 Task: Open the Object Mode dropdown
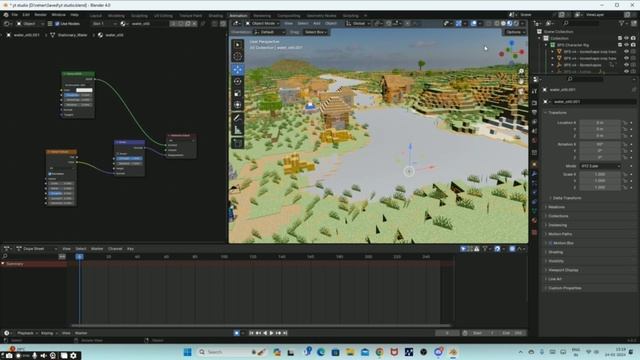tap(262, 24)
